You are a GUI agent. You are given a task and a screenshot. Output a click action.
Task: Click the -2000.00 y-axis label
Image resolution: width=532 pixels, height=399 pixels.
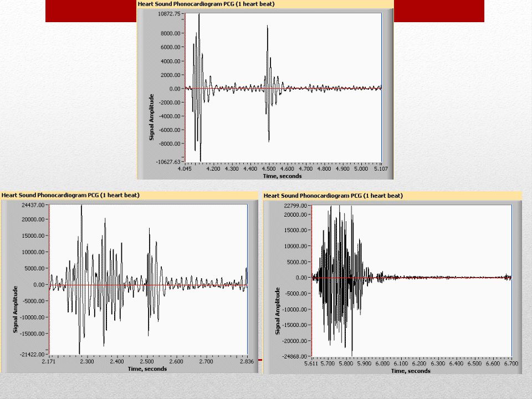pos(170,103)
